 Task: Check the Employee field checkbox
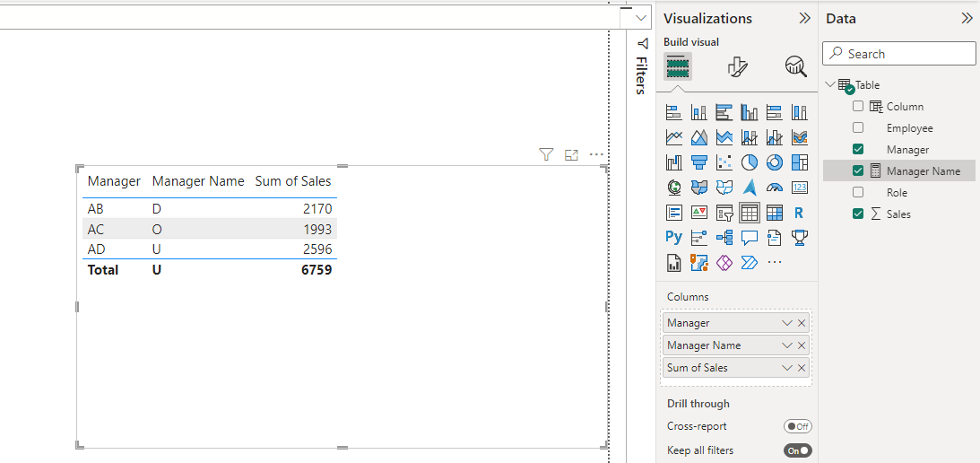tap(858, 127)
